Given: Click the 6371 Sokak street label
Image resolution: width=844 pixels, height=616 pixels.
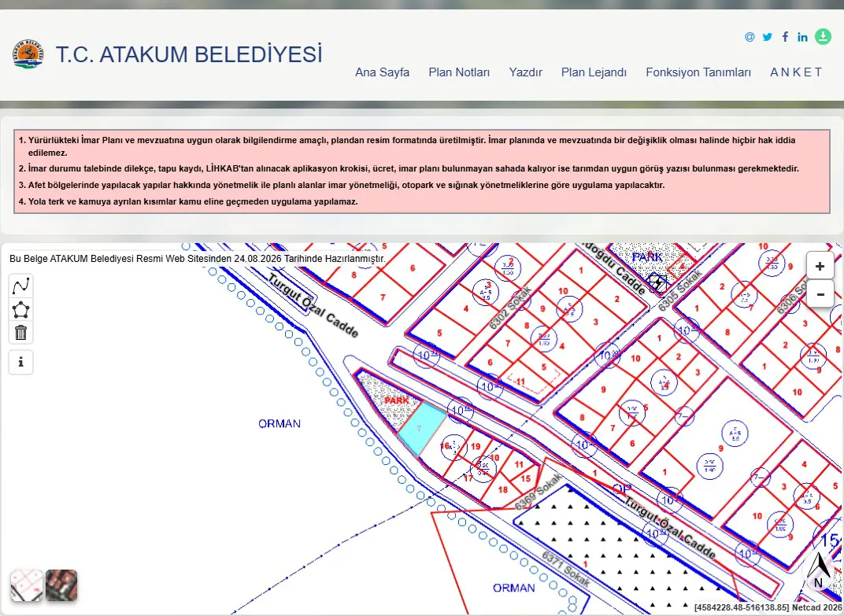Looking at the screenshot, I should coord(566,568).
